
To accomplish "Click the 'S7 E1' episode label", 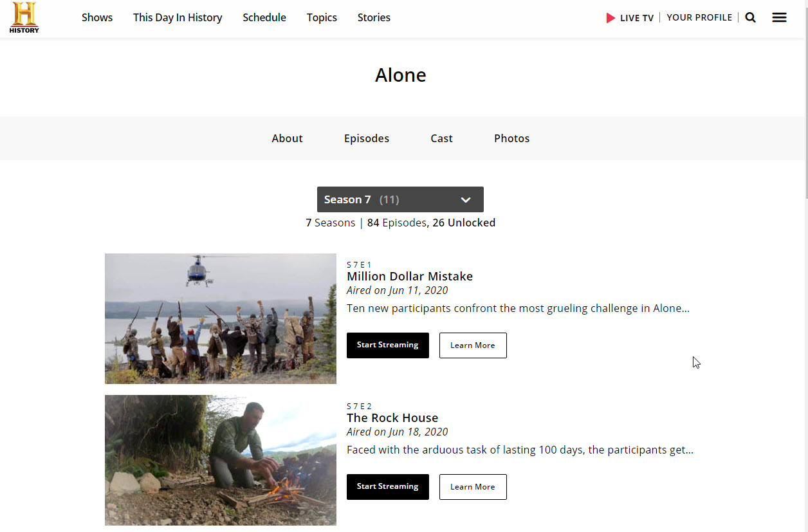I will click(x=359, y=264).
